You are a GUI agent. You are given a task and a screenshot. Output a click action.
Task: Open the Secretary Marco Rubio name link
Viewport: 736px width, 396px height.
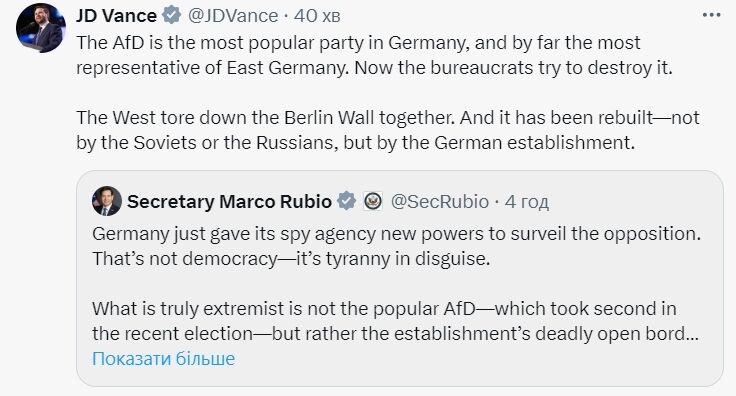coord(229,201)
